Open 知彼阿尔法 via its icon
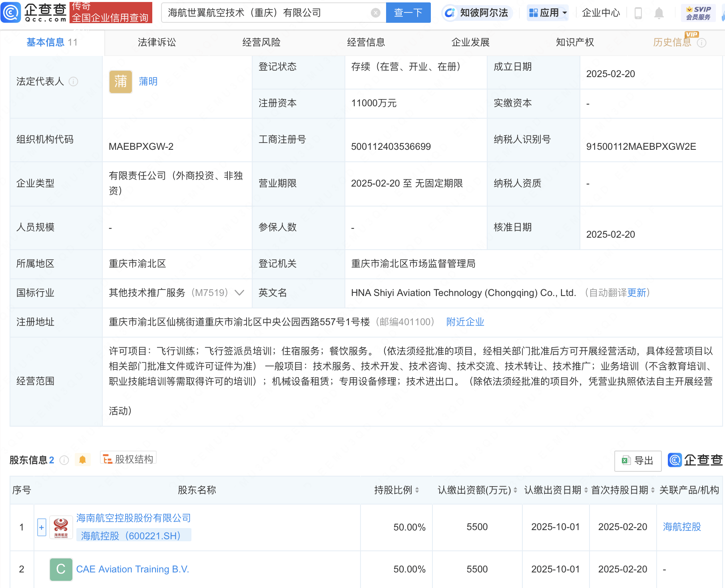Image resolution: width=725 pixels, height=588 pixels. pyautogui.click(x=450, y=12)
